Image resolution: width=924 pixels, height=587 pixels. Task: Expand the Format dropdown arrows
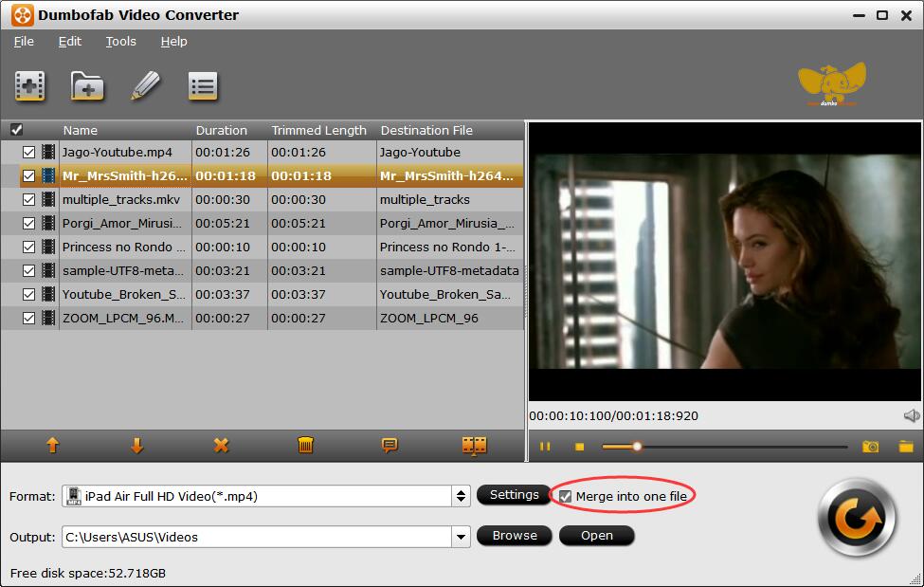[461, 496]
